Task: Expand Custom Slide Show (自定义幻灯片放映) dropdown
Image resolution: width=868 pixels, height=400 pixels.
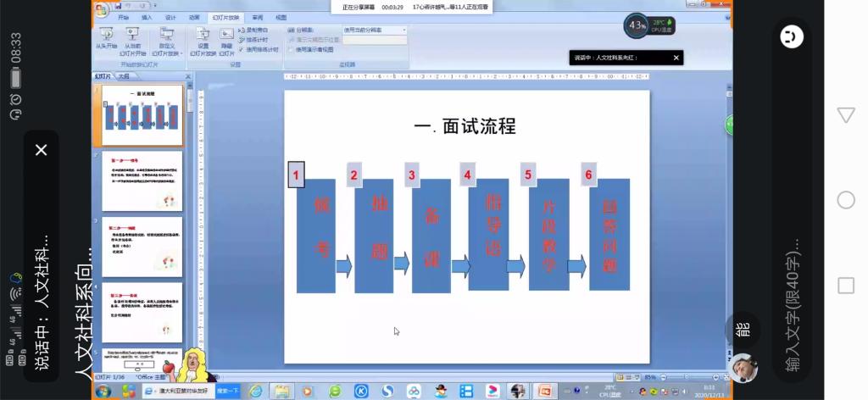Action: coord(168,49)
